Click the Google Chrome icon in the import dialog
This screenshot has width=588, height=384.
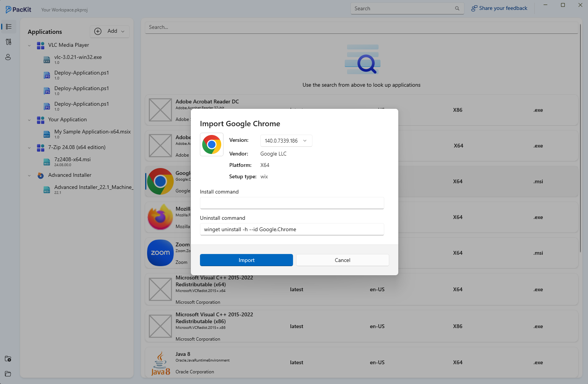[211, 144]
